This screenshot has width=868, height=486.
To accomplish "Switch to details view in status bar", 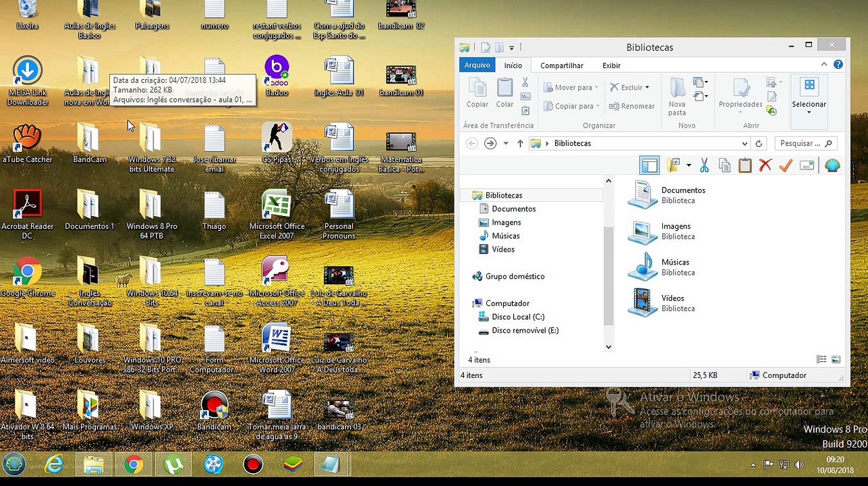I will pyautogui.click(x=821, y=360).
